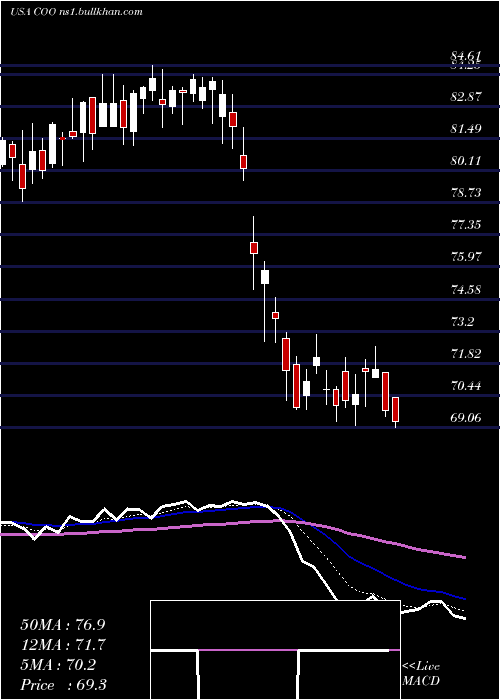Viewport: 500px width, 700px height.
Task: Click the 82.87 price level label
Action: pos(466,97)
